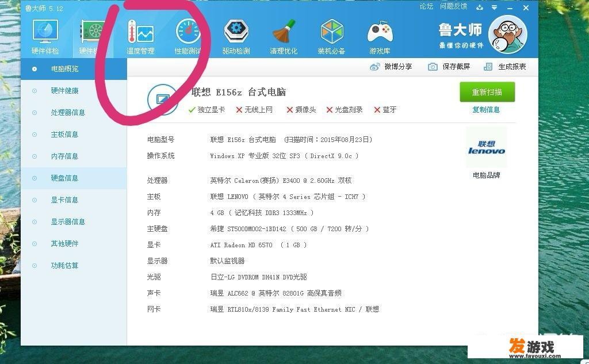
Task: Select 功耗估算 in sidebar
Action: tap(74, 265)
